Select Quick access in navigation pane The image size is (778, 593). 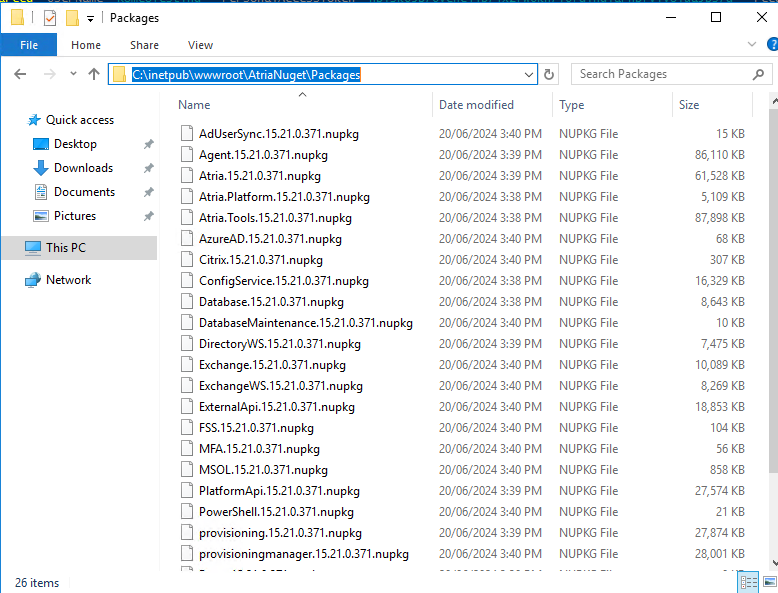coord(80,120)
